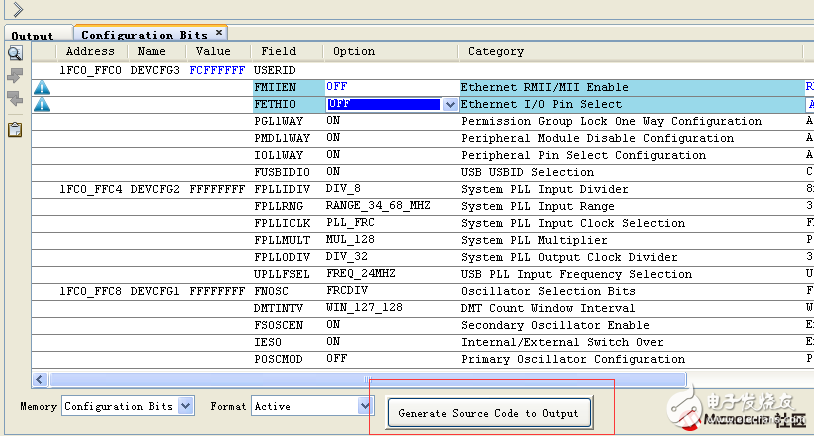Expand the Format dropdown showing Active

coord(365,406)
